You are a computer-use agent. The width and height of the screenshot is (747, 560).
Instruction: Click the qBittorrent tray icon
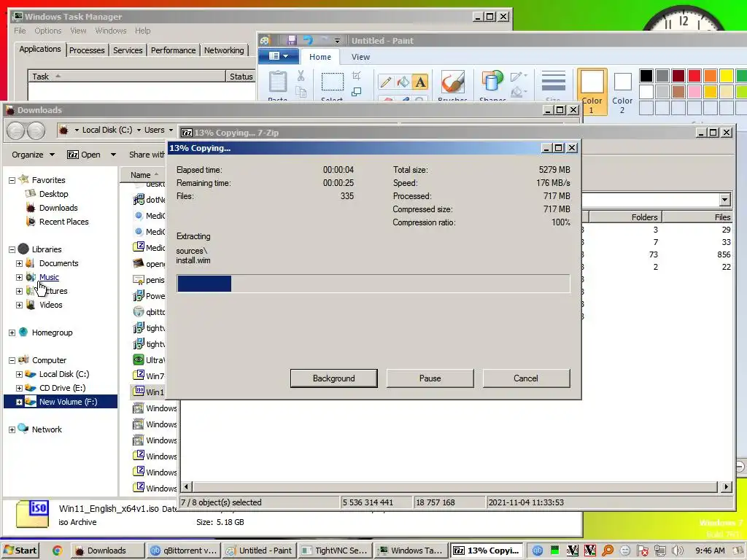point(538,551)
